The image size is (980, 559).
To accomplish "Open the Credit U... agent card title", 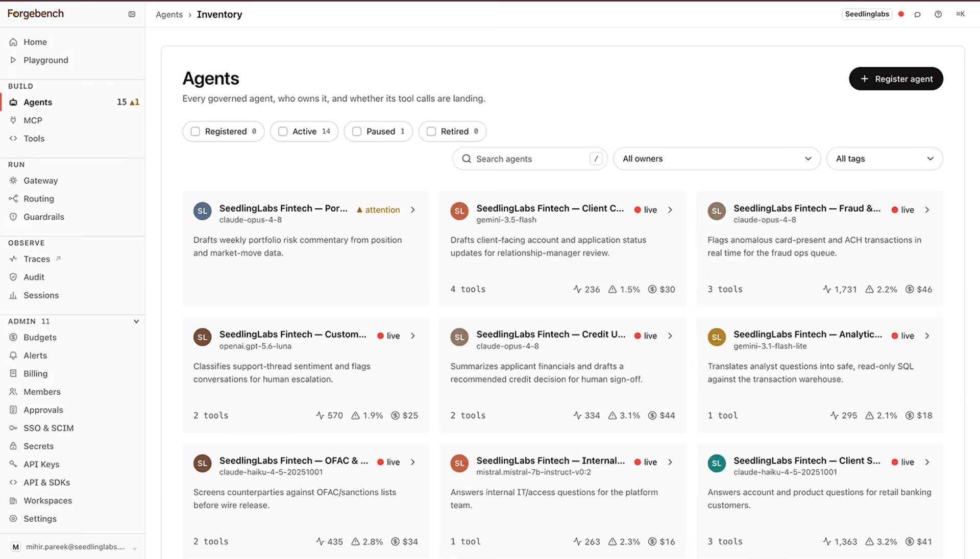I will [x=551, y=335].
